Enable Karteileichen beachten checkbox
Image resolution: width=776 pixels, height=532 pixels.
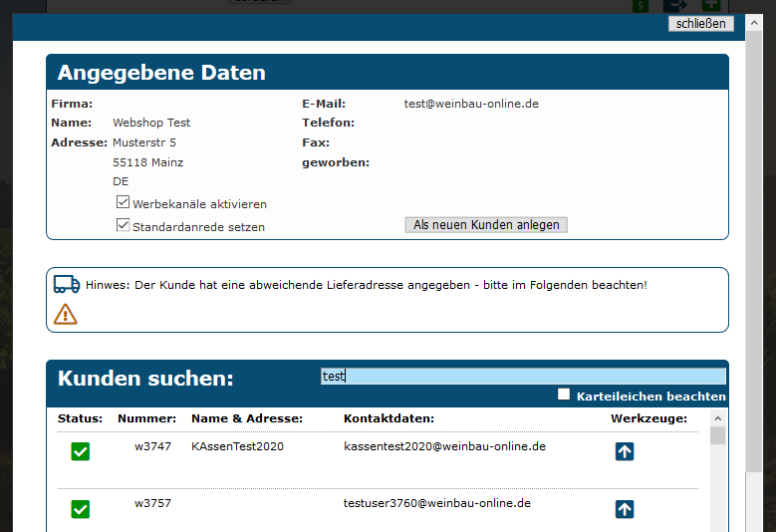point(564,395)
